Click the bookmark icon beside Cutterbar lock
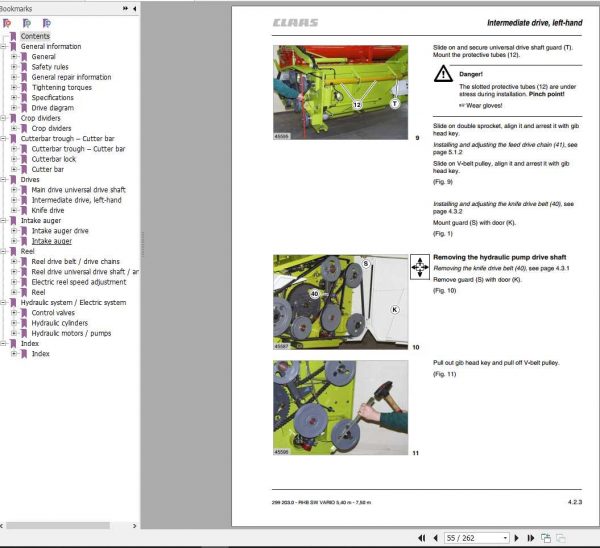600x548 pixels. coord(24,159)
